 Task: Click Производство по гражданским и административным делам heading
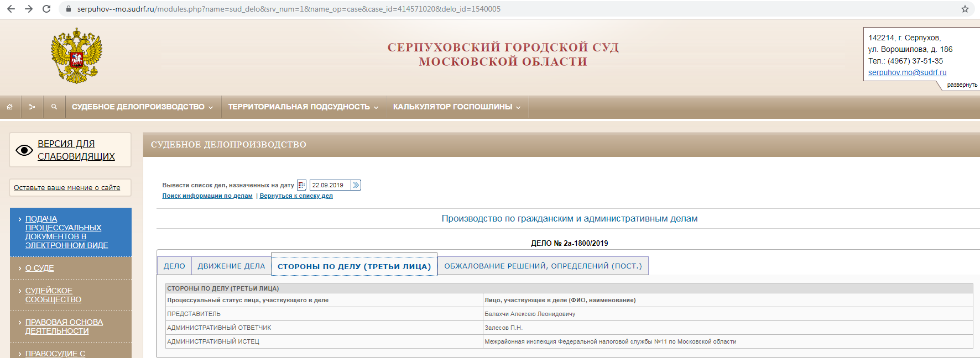point(570,218)
